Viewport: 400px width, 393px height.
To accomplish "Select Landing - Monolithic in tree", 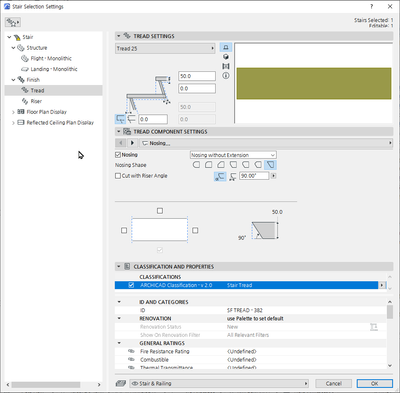I will pyautogui.click(x=54, y=69).
